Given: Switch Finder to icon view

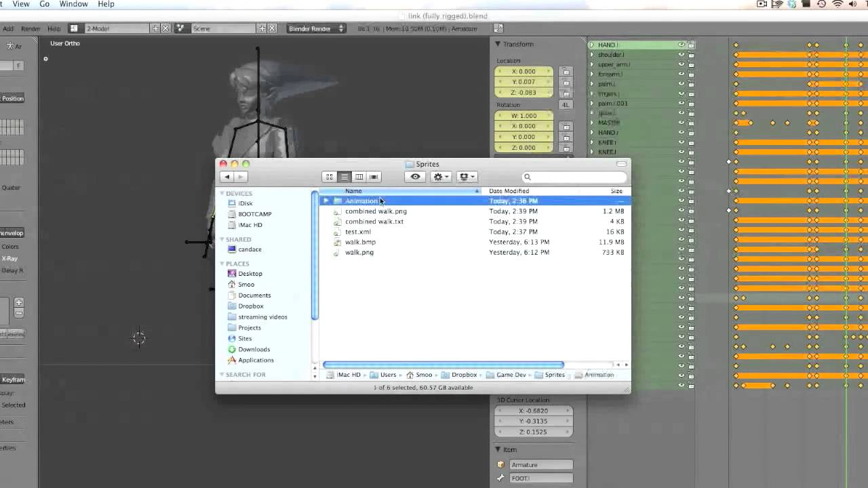Looking at the screenshot, I should (330, 177).
